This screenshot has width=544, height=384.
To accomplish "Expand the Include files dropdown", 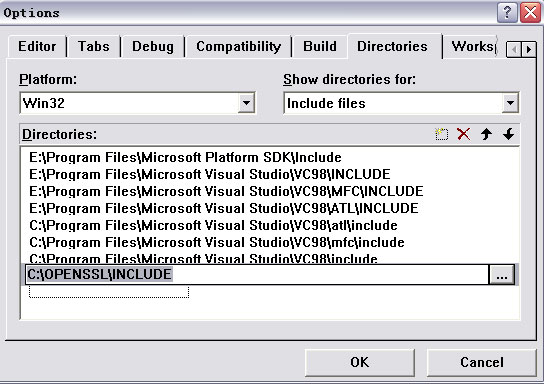I will coord(510,103).
